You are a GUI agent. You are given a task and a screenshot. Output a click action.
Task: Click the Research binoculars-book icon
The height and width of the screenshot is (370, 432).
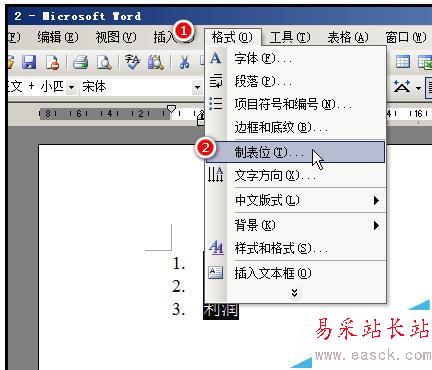pyautogui.click(x=156, y=62)
